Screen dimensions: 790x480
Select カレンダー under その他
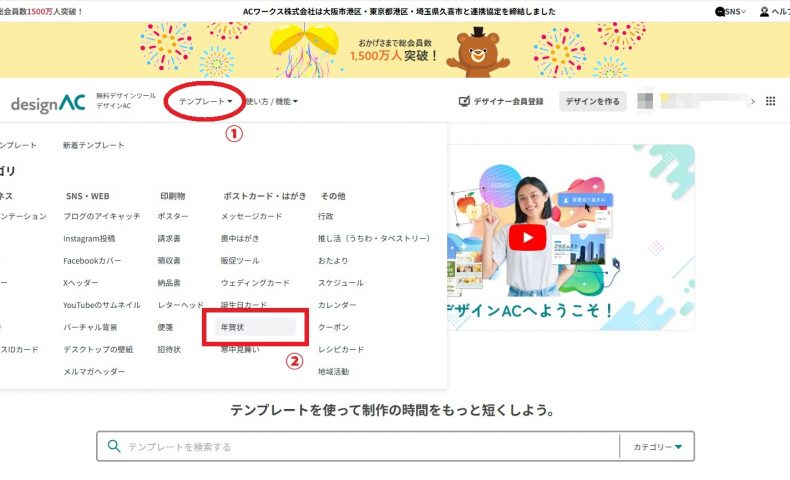point(337,305)
